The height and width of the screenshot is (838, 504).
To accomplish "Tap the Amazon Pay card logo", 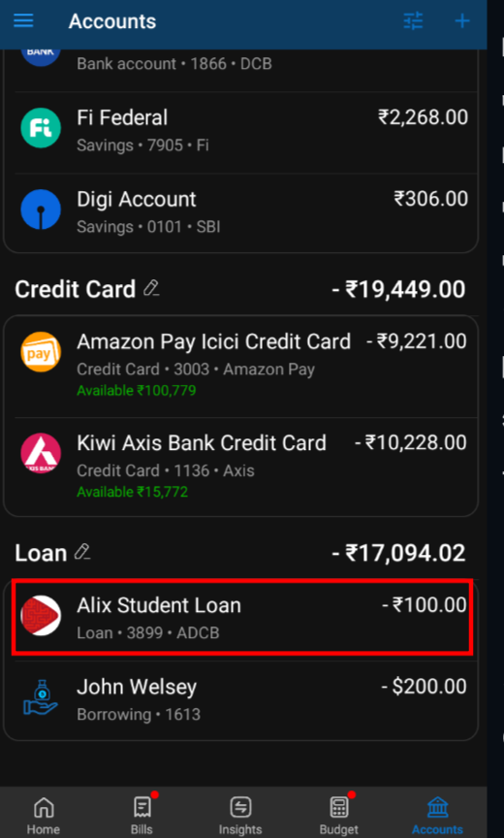I will (41, 352).
